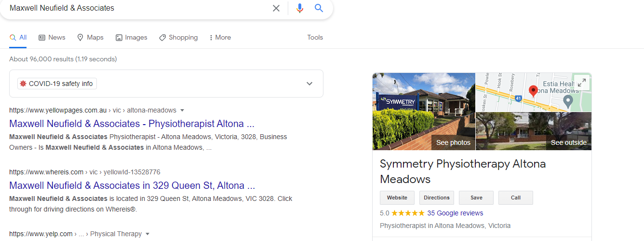Click the blue search magnifier icon

[x=319, y=8]
